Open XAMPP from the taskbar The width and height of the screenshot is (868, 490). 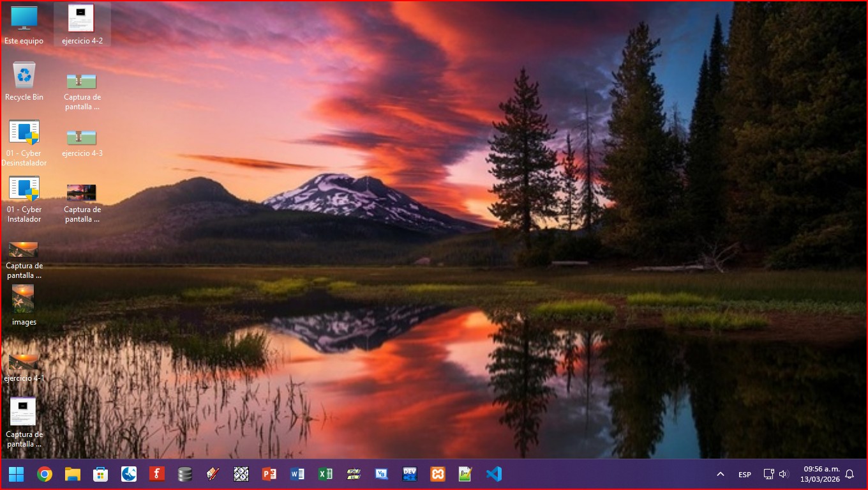click(438, 474)
